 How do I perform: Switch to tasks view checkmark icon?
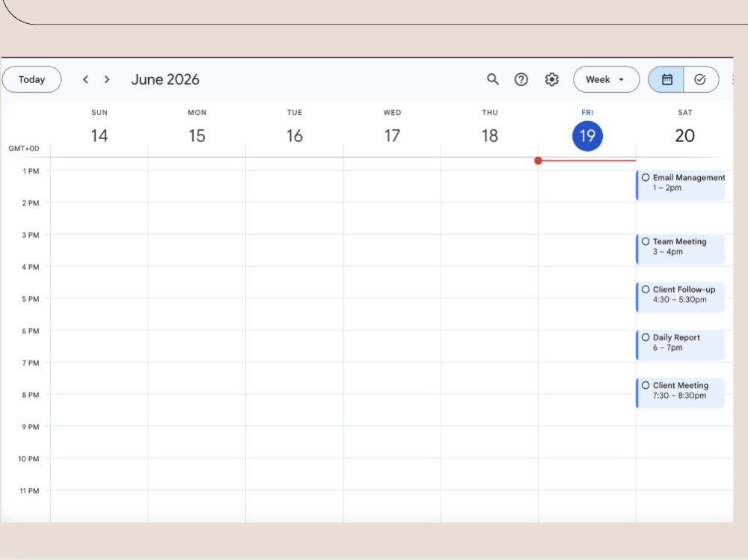pyautogui.click(x=700, y=79)
